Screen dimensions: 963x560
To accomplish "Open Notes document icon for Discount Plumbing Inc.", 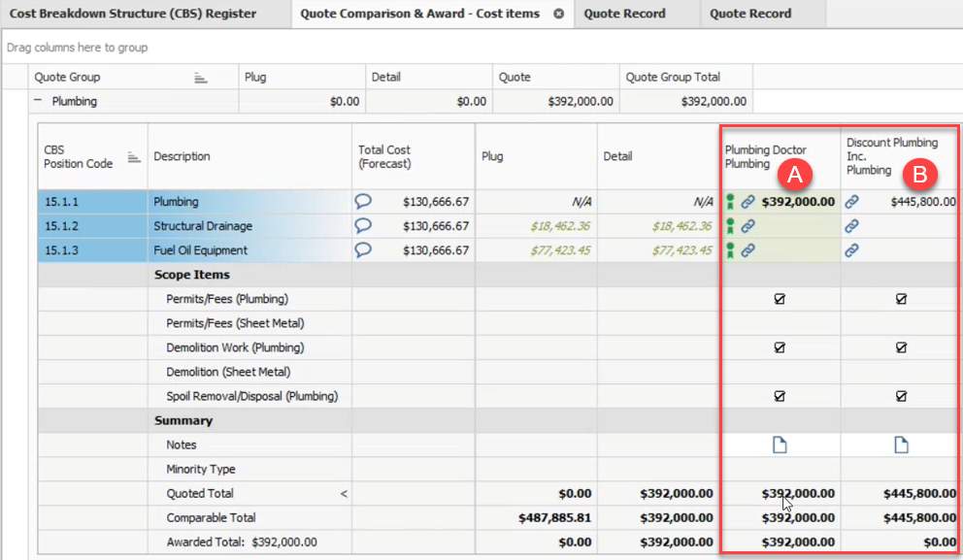I will [x=901, y=445].
